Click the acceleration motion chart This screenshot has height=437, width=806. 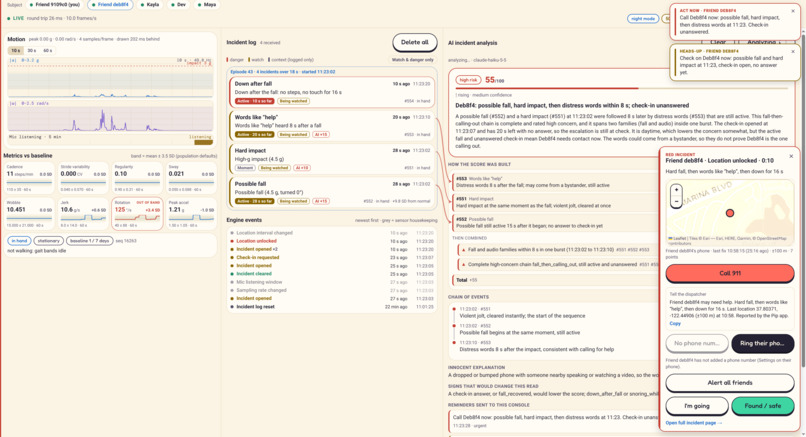point(111,79)
